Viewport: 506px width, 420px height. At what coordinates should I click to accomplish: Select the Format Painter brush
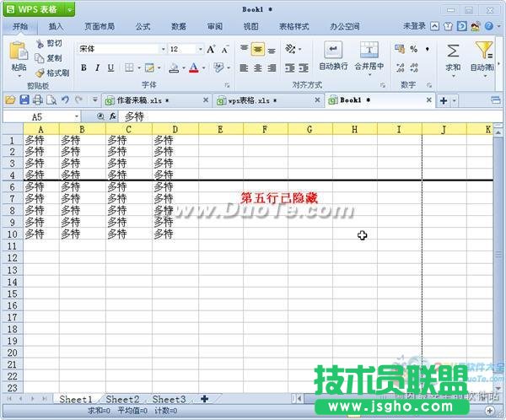click(40, 73)
